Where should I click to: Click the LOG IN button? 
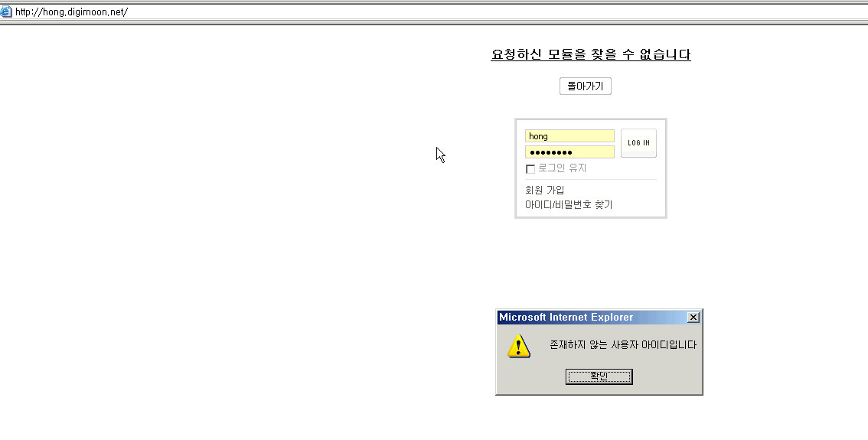[638, 143]
